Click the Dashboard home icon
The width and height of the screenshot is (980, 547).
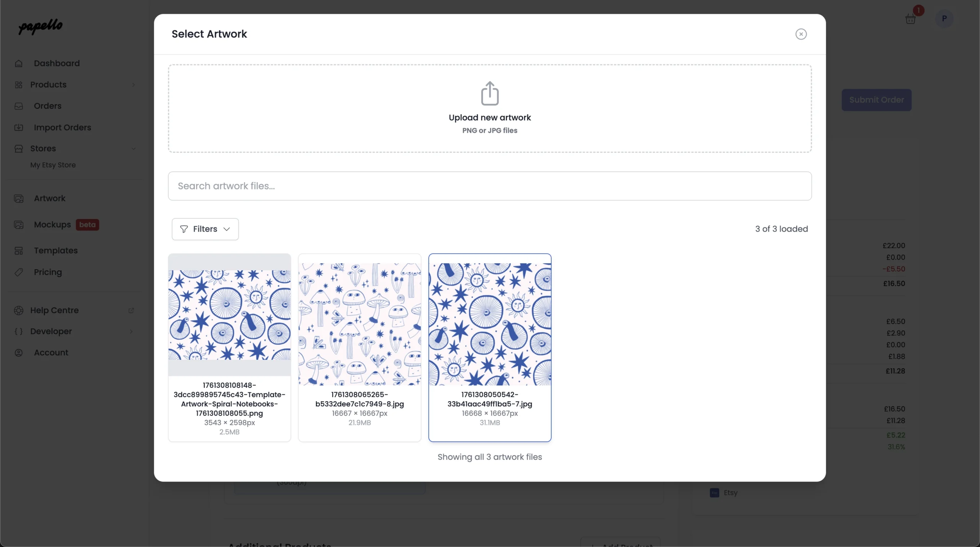tap(19, 64)
